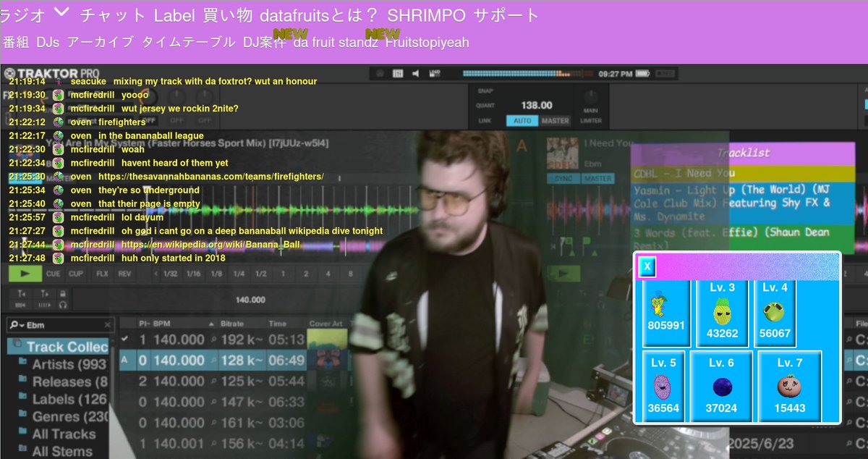Open the Wikipedia Banana_Ball link in chat
This screenshot has height=459, width=868.
(x=210, y=245)
